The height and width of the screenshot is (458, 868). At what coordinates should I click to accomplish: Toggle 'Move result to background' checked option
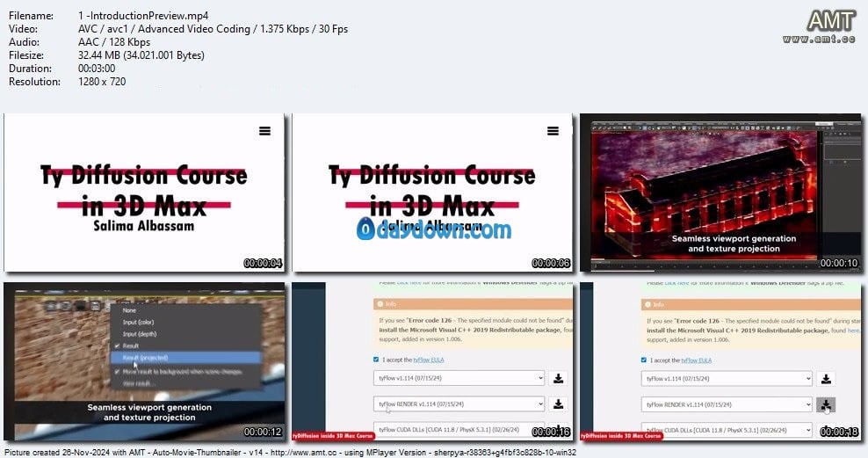point(182,372)
